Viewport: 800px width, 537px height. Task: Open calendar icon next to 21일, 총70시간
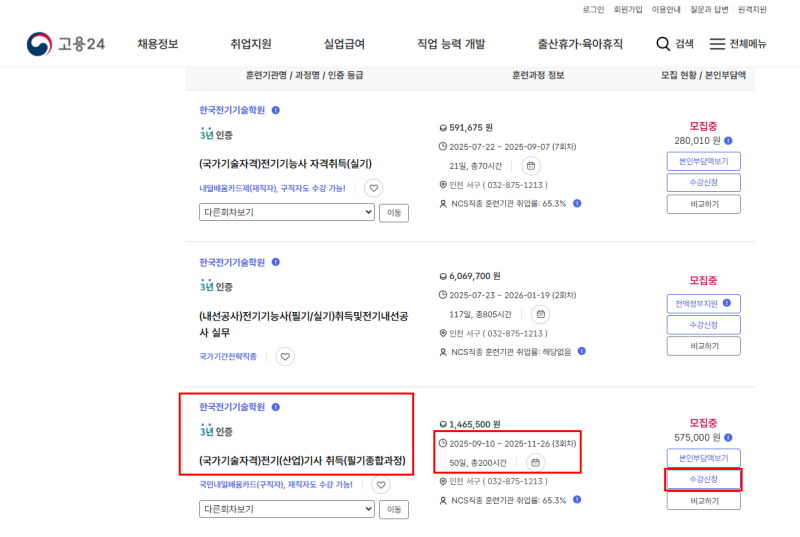coord(531,166)
